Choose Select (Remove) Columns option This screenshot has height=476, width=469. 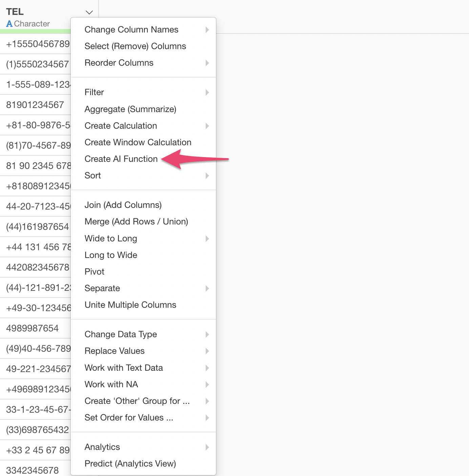(x=135, y=46)
